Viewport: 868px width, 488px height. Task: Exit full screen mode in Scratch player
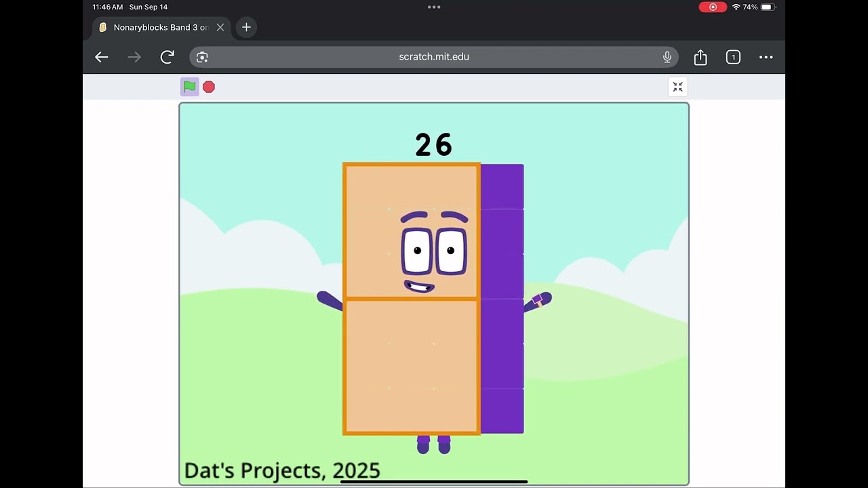click(677, 87)
